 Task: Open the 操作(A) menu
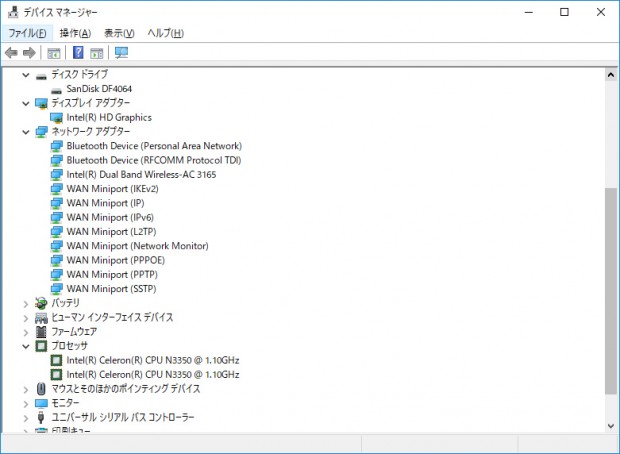tap(76, 33)
